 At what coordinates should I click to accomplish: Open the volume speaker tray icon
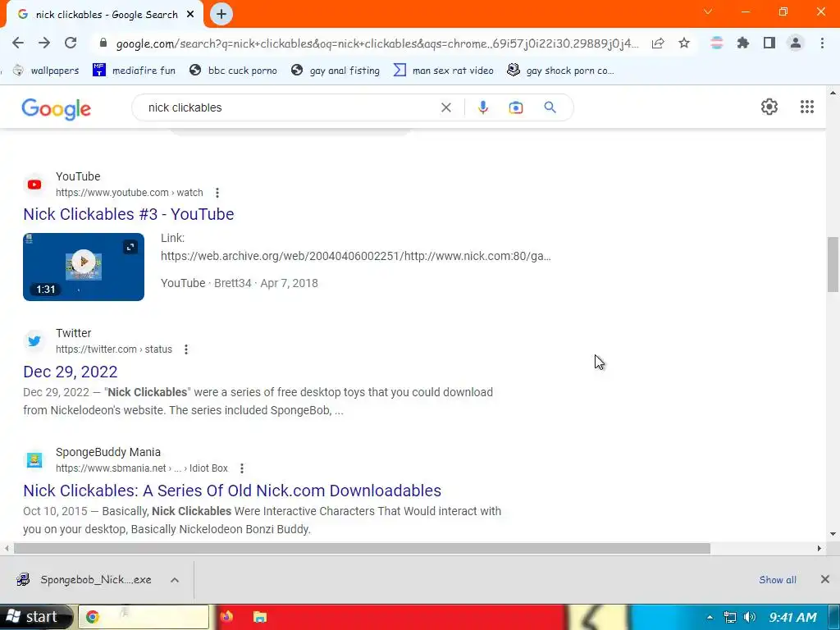coord(750,617)
